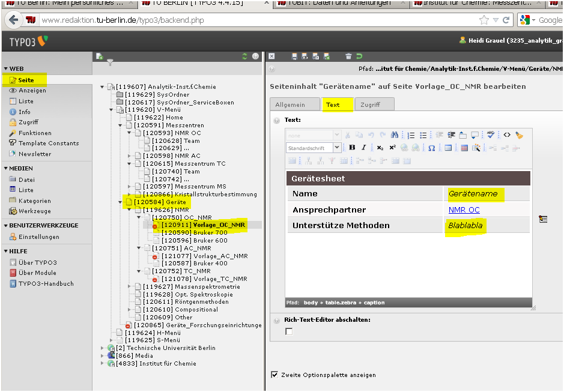Click the insert table icon
The width and height of the screenshot is (564, 392).
click(448, 148)
